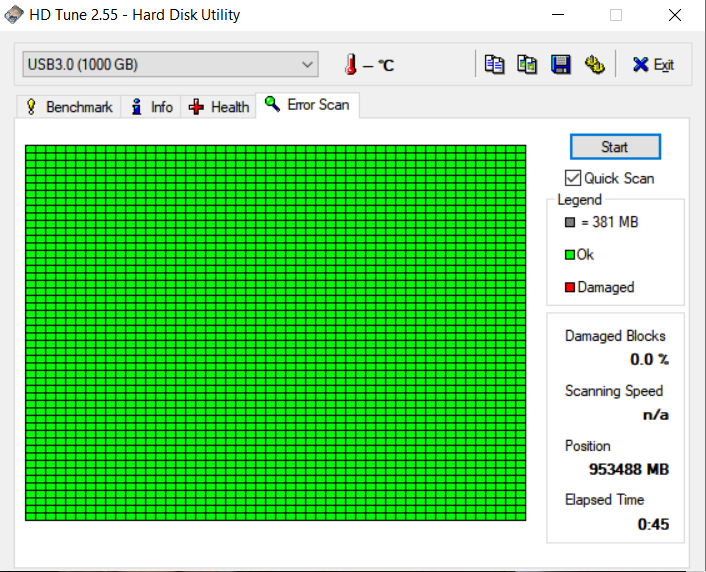This screenshot has width=706, height=572.
Task: Click the gray 381 MB legend square
Action: pos(570,222)
